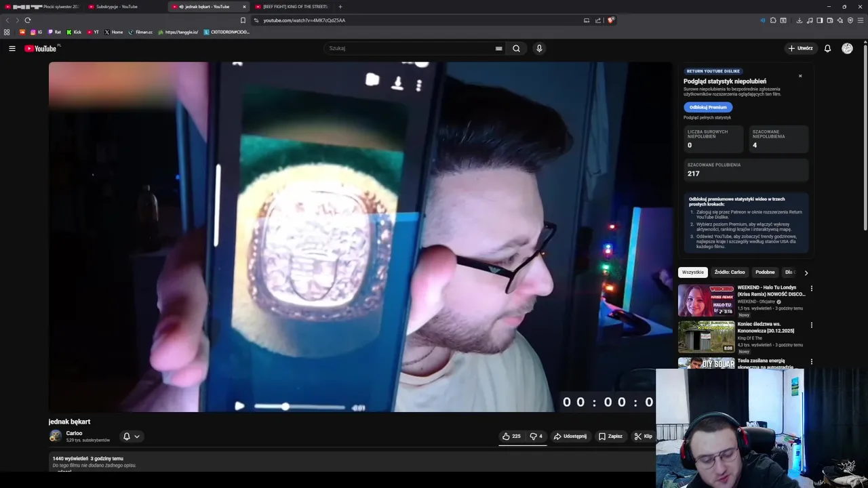The width and height of the screenshot is (868, 488).
Task: Open the Rat bookmark with the Twitch icon
Action: (x=54, y=32)
